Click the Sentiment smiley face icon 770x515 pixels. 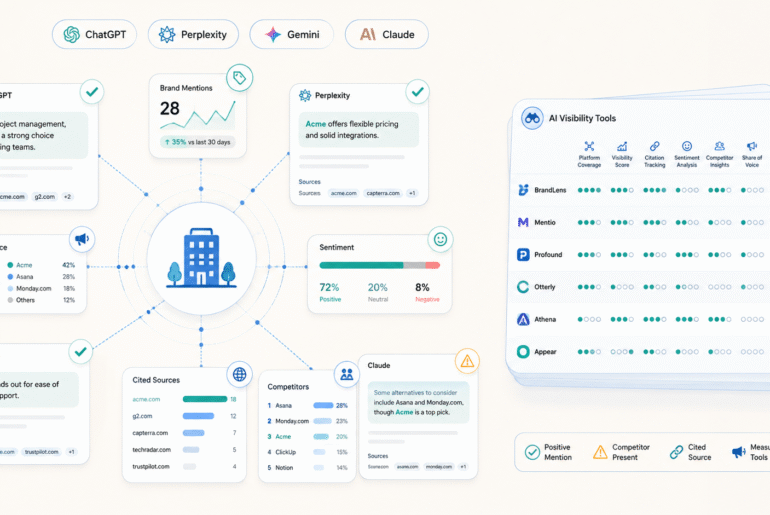(x=440, y=240)
